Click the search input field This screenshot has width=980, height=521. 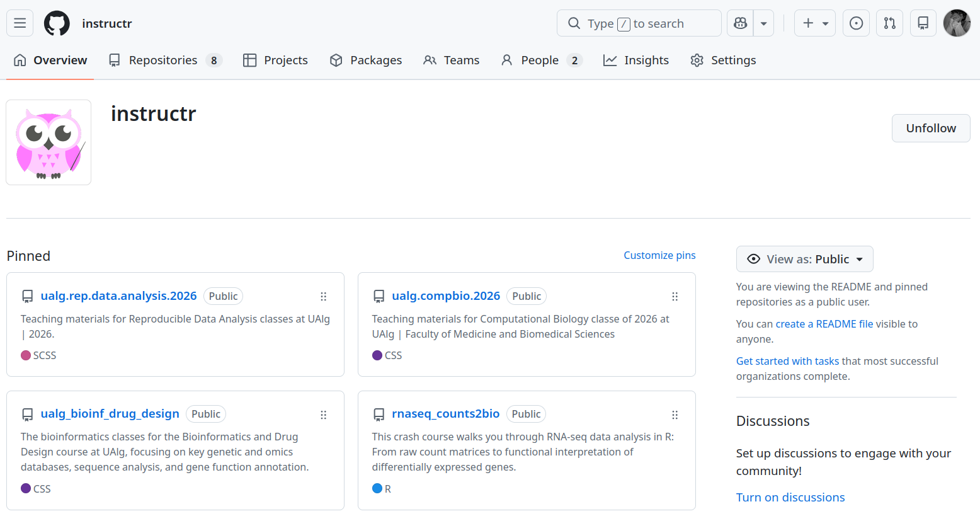639,23
